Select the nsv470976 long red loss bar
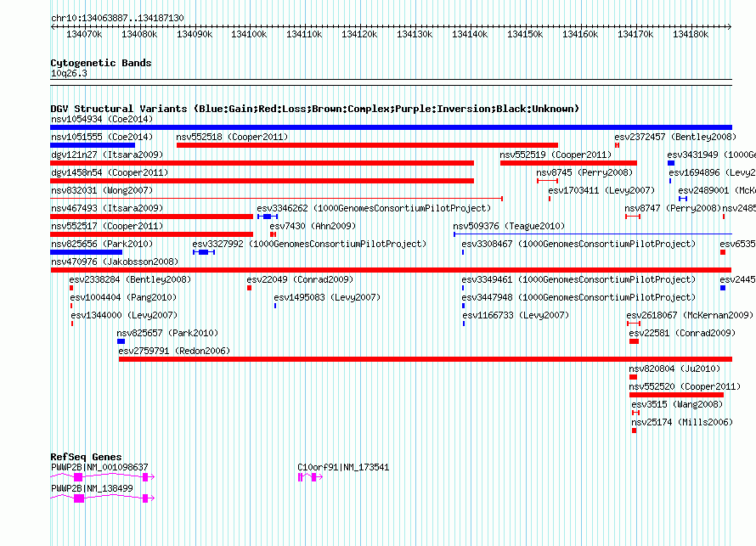 [391, 270]
